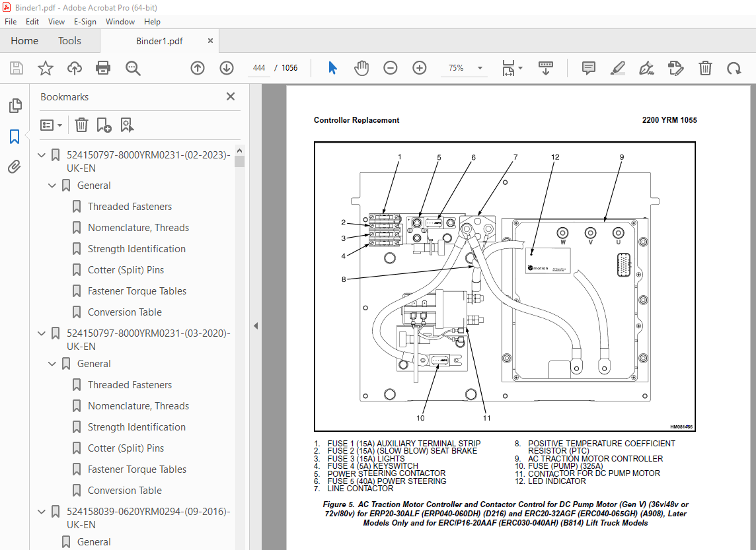The height and width of the screenshot is (550, 756).
Task: Go to previous page with the up arrow
Action: point(198,68)
